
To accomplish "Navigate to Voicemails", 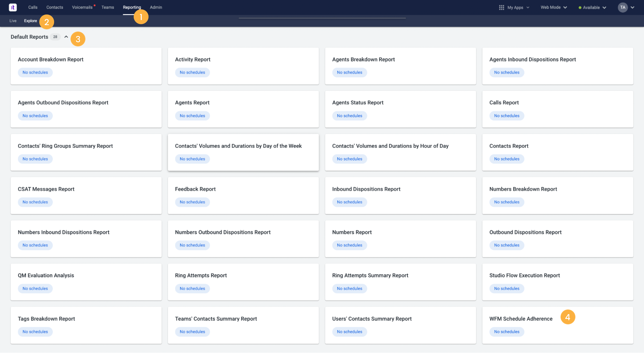I will [x=82, y=7].
